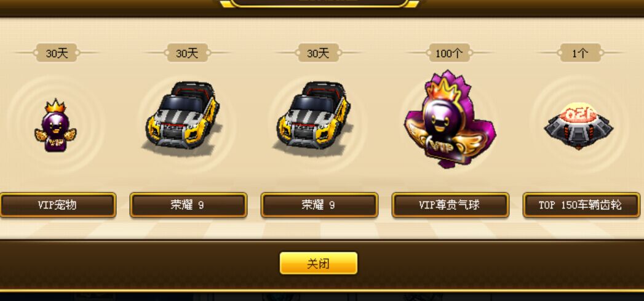This screenshot has height=301, width=644.
Task: Close the reward dialog with 关闭
Action: tap(318, 263)
